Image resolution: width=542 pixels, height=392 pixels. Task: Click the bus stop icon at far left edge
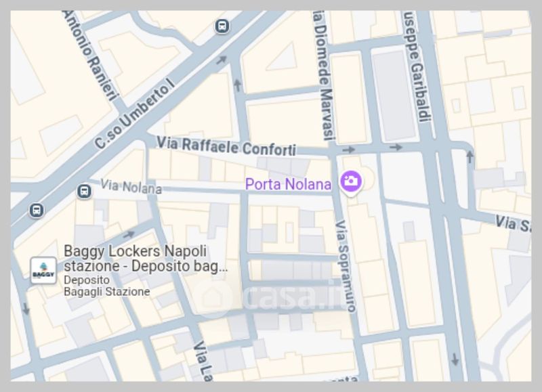tap(37, 210)
